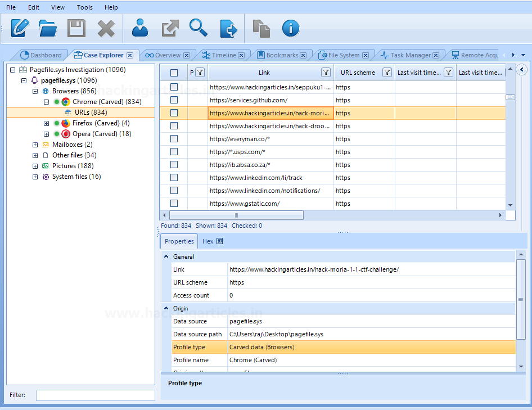
Task: Open filter for the Link column
Action: pyautogui.click(x=326, y=73)
